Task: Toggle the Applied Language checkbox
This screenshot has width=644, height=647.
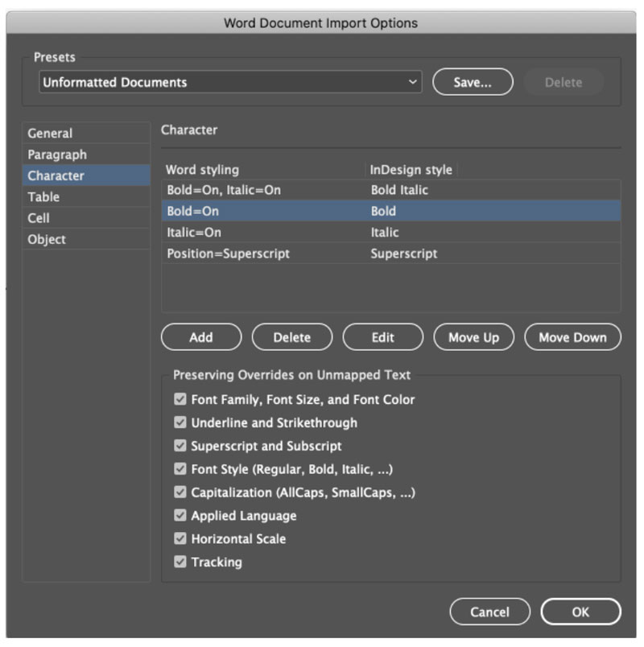Action: coord(180,515)
